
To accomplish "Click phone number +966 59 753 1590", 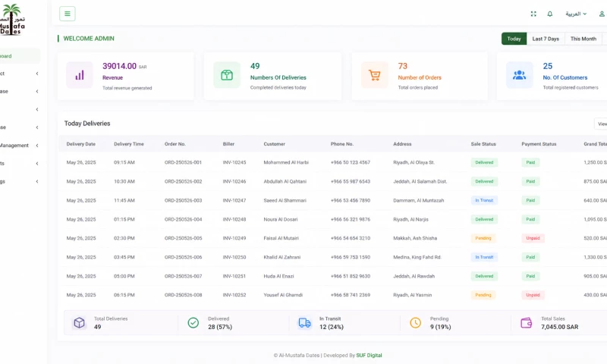I will (x=351, y=257).
